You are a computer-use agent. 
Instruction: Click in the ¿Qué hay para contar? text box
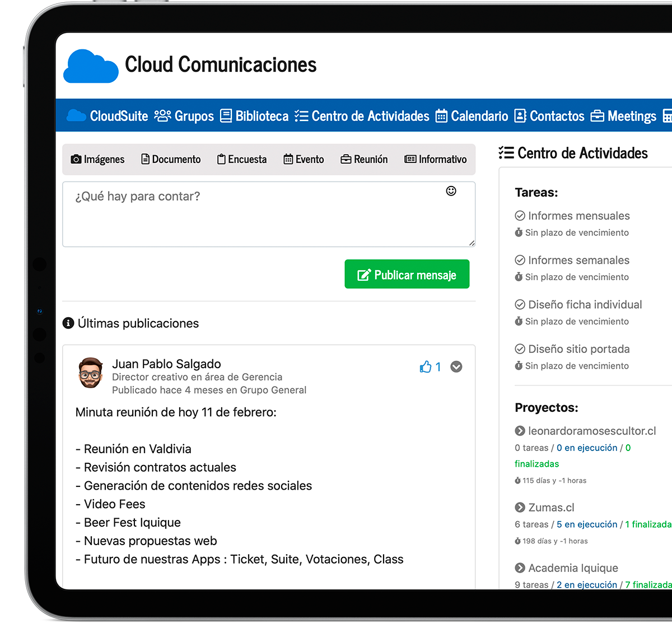pyautogui.click(x=269, y=214)
